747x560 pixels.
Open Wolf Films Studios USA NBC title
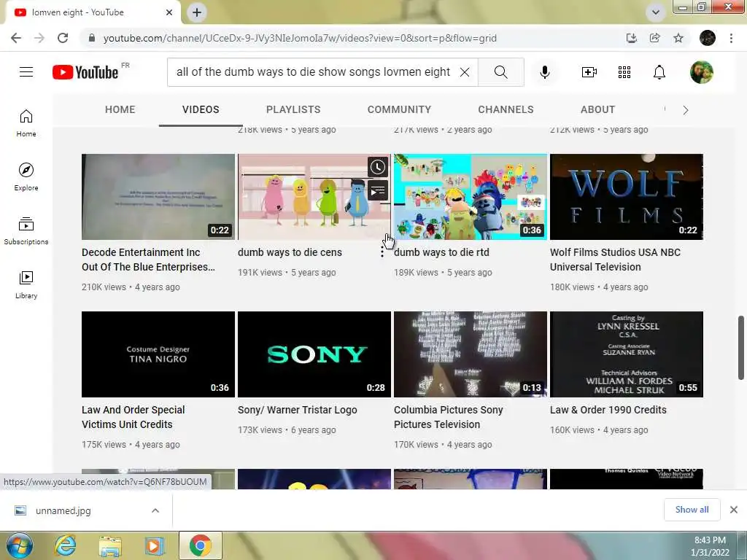(x=615, y=260)
